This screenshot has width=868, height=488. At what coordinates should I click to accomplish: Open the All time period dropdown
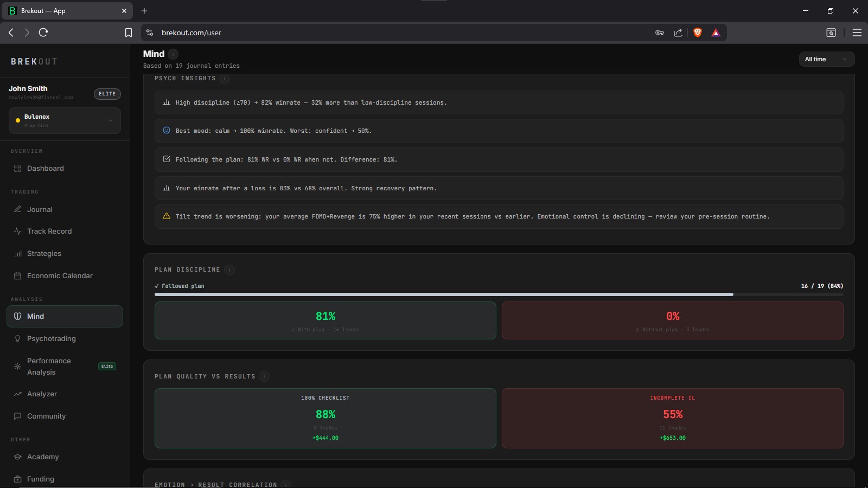pyautogui.click(x=826, y=59)
